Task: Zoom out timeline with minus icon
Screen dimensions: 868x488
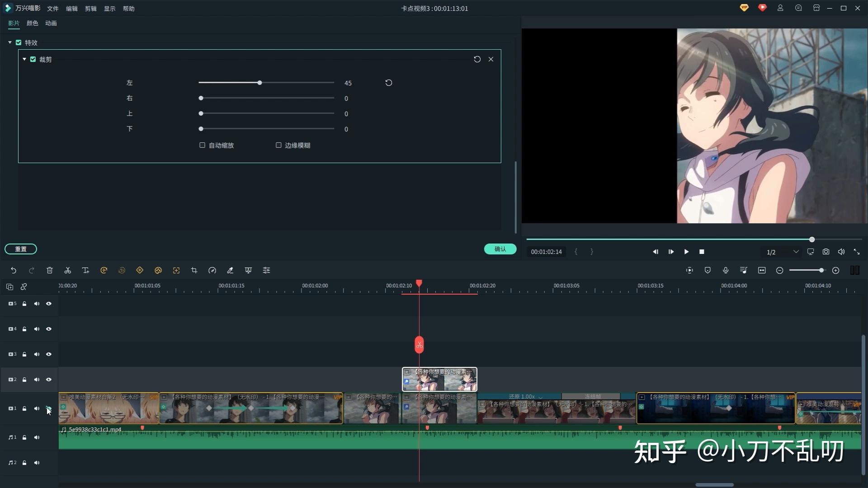Action: (x=780, y=270)
